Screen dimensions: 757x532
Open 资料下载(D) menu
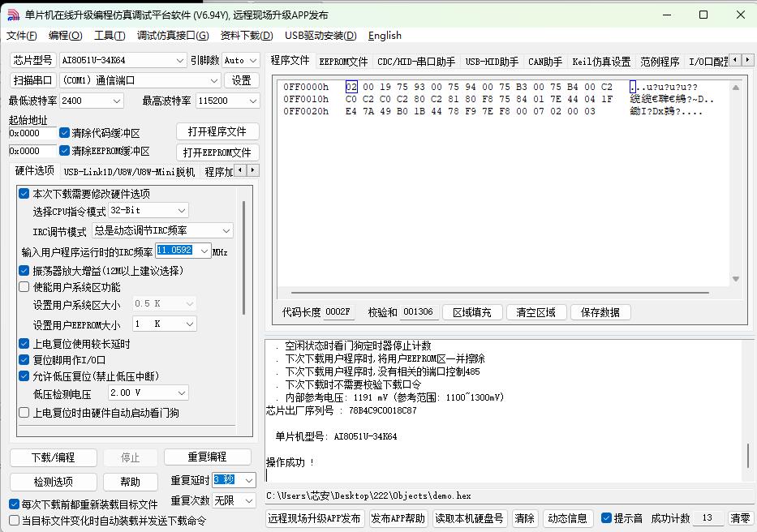[247, 35]
